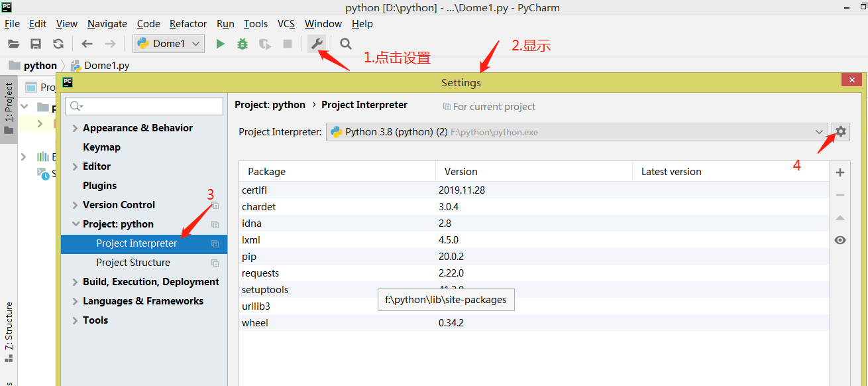Open the VCS menu
This screenshot has height=386, width=868.
coord(286,23)
